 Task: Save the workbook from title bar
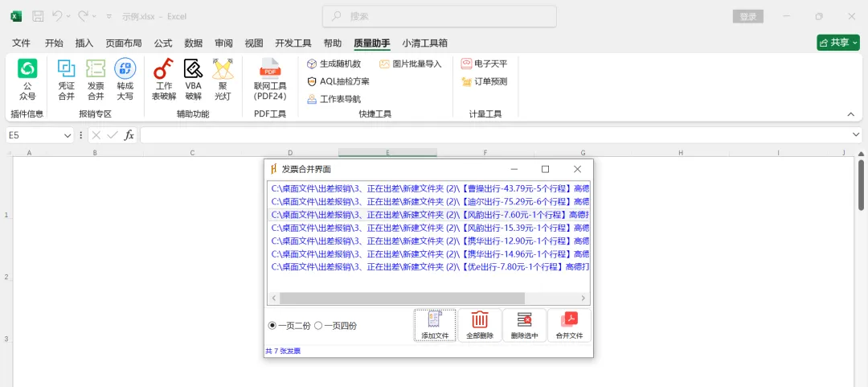(x=38, y=17)
